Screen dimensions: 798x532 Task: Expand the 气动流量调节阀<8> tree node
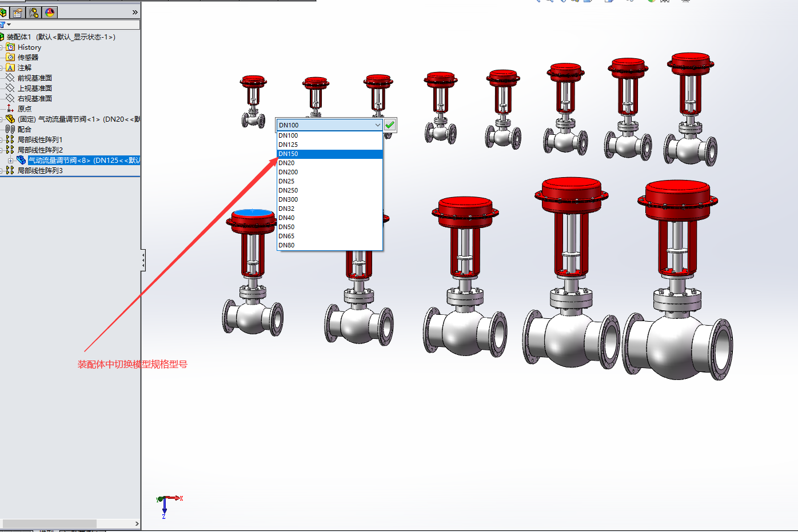(10, 161)
